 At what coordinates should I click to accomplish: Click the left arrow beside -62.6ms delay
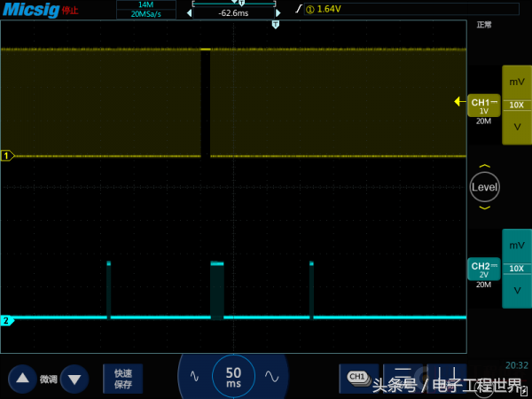pos(190,13)
